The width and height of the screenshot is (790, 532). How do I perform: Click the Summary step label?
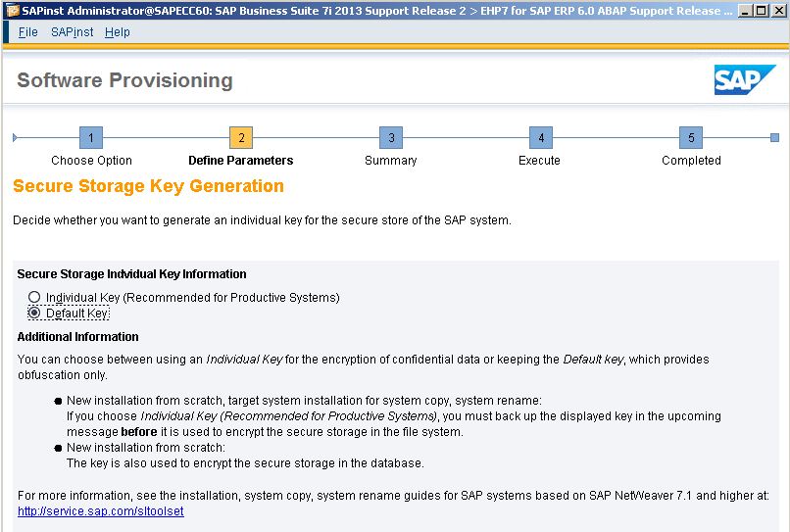click(391, 161)
